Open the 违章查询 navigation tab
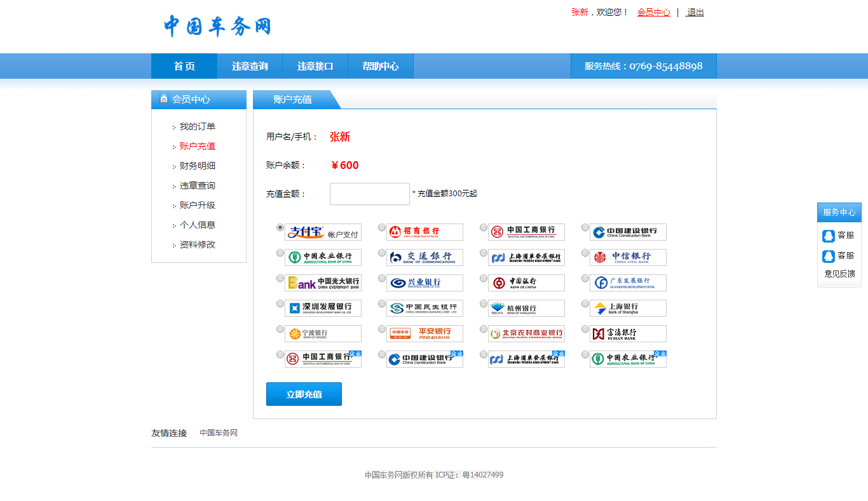 click(250, 66)
